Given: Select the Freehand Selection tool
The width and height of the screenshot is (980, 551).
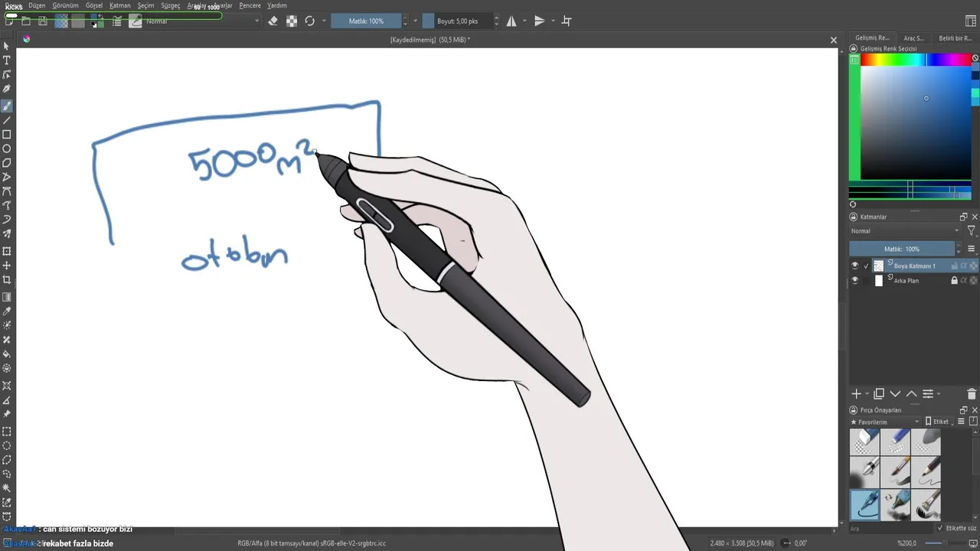Looking at the screenshot, I should [7, 474].
